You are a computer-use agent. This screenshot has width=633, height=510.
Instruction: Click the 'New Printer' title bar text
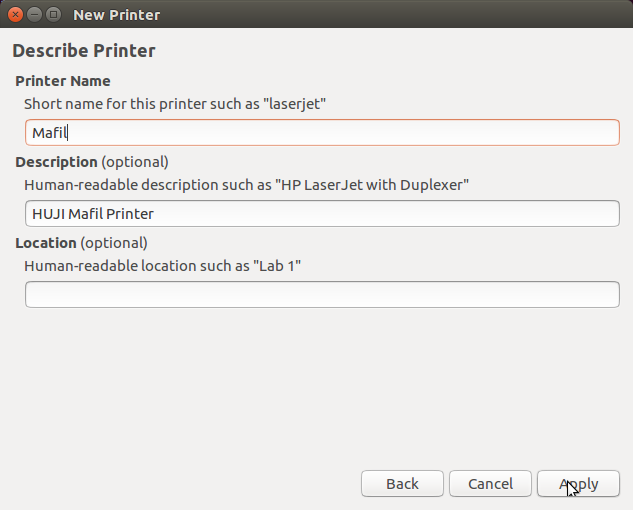pyautogui.click(x=117, y=15)
